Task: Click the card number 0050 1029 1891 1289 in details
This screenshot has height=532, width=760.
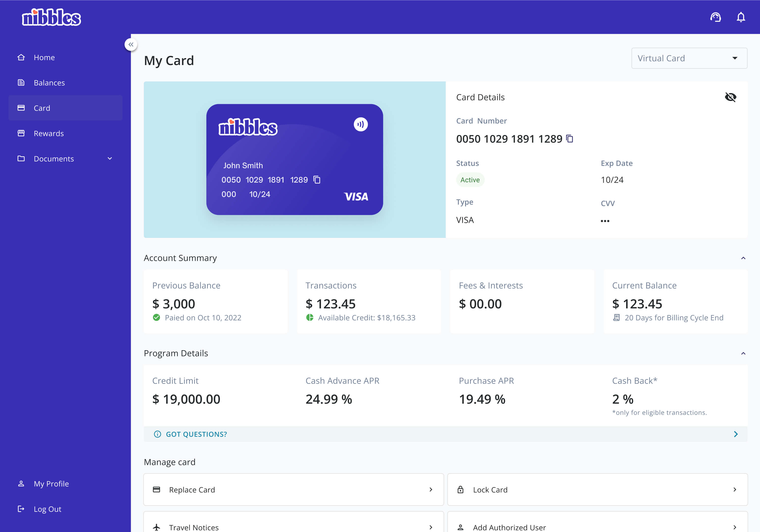Action: [509, 139]
